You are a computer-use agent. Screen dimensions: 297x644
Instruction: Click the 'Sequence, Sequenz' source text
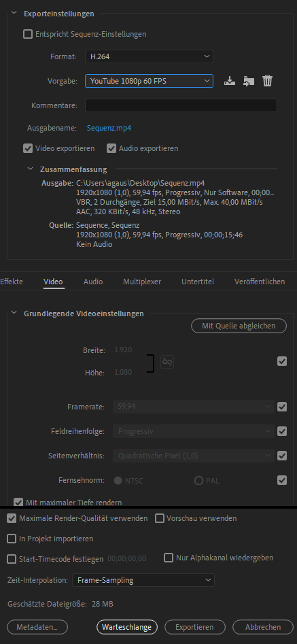[x=108, y=226]
